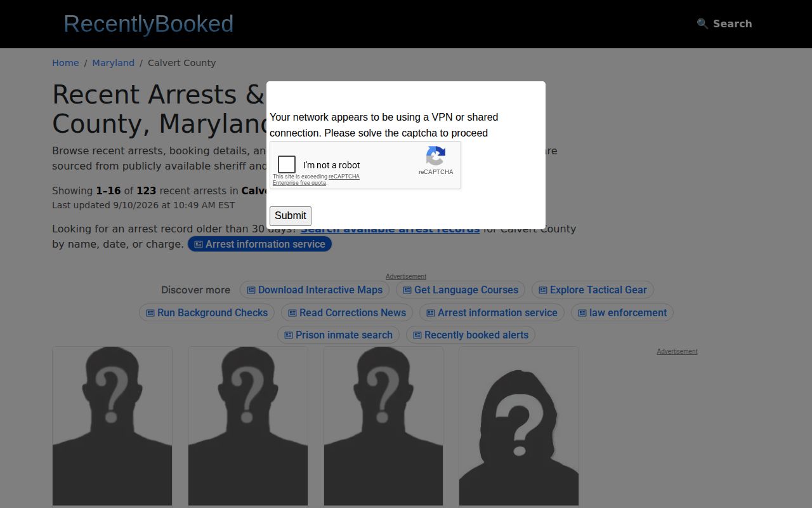
Task: Open Download Interactive Maps ad link
Action: (315, 290)
